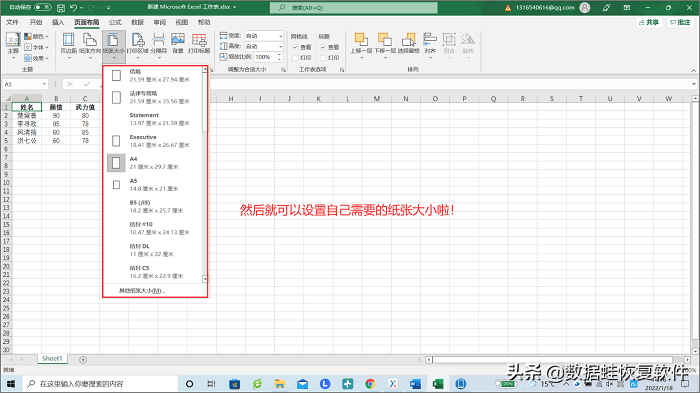Click the Word icon in taskbar
This screenshot has height=393, width=700.
pyautogui.click(x=415, y=384)
